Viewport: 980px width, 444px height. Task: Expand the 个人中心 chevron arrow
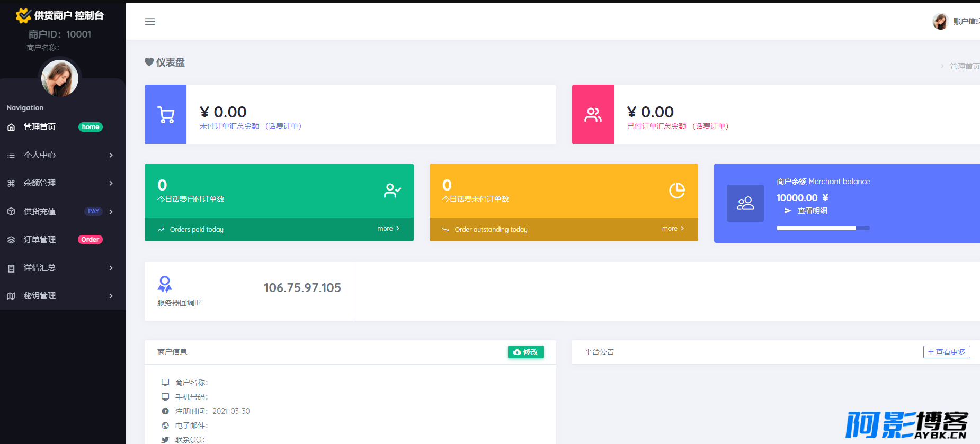[111, 155]
